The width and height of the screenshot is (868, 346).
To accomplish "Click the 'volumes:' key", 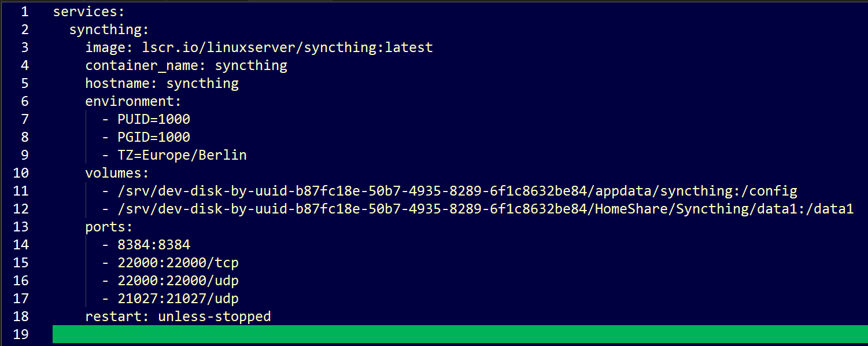I will pos(117,173).
